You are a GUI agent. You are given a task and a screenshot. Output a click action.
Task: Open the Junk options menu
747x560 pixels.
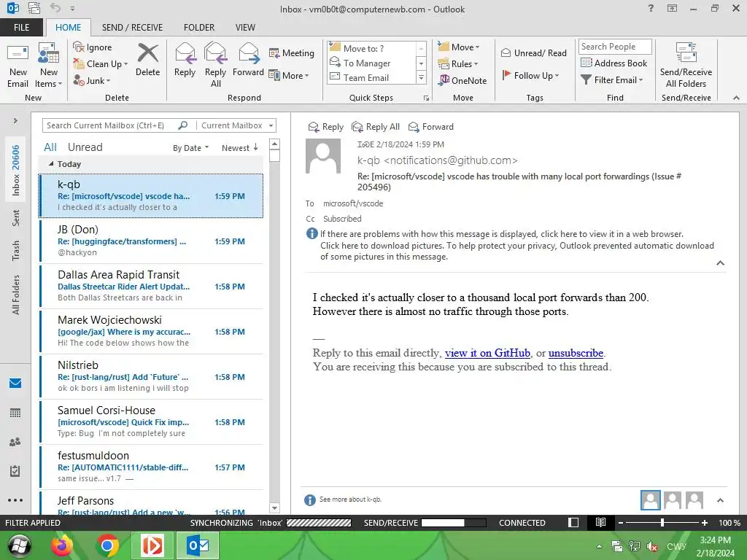tap(92, 80)
